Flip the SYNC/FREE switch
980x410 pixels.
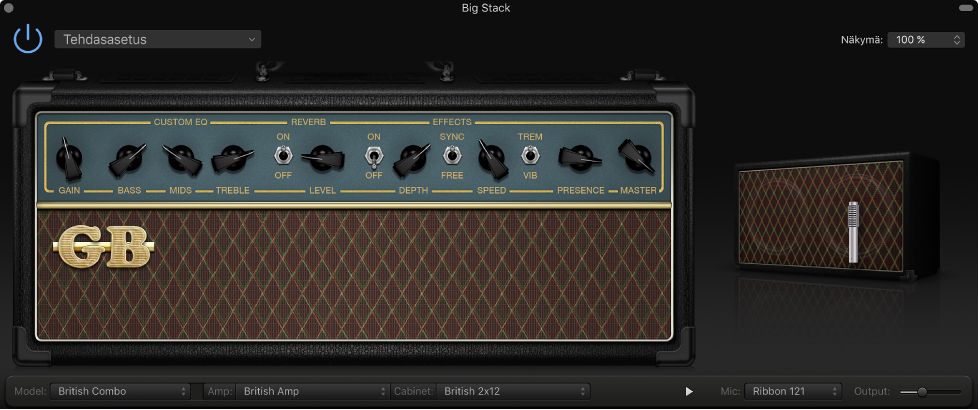[x=451, y=154]
